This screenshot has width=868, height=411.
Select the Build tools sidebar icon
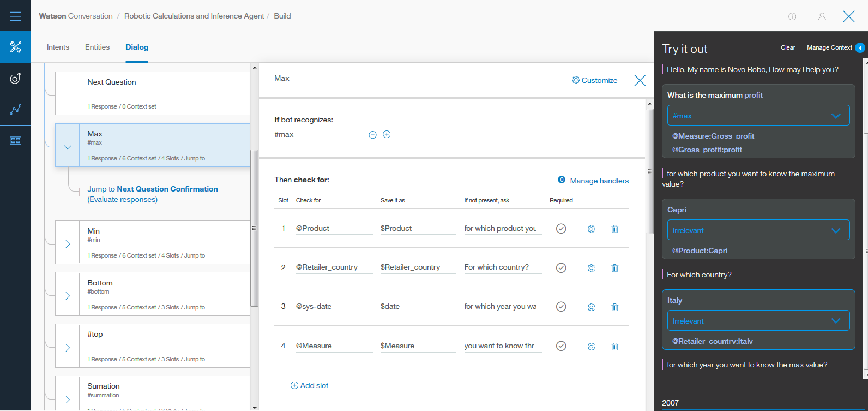click(x=15, y=47)
